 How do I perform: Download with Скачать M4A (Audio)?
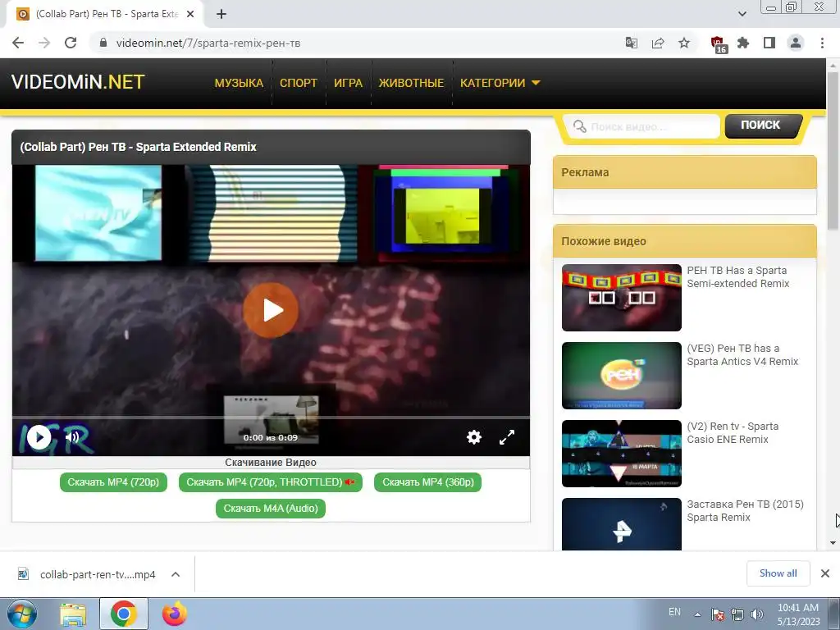[x=271, y=509]
